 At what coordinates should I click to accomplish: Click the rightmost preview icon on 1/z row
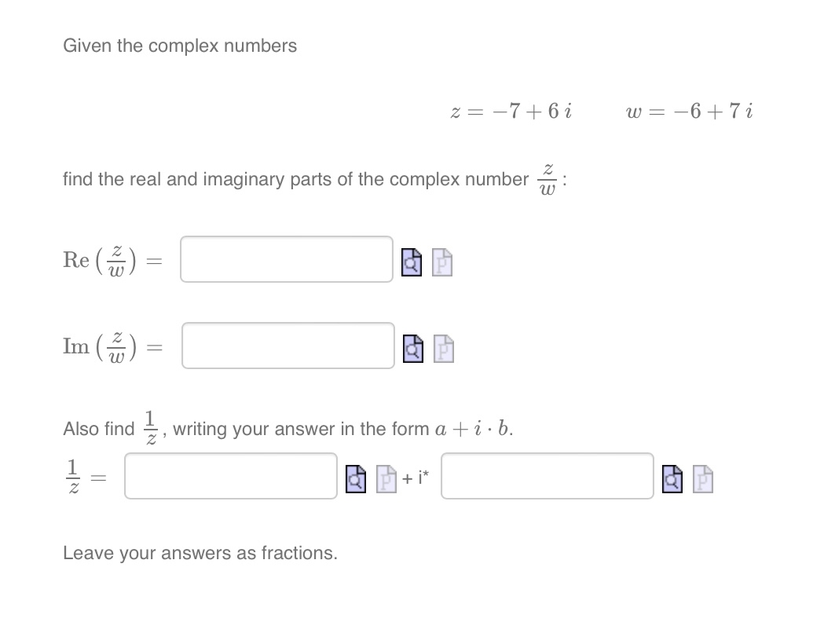pyautogui.click(x=702, y=478)
